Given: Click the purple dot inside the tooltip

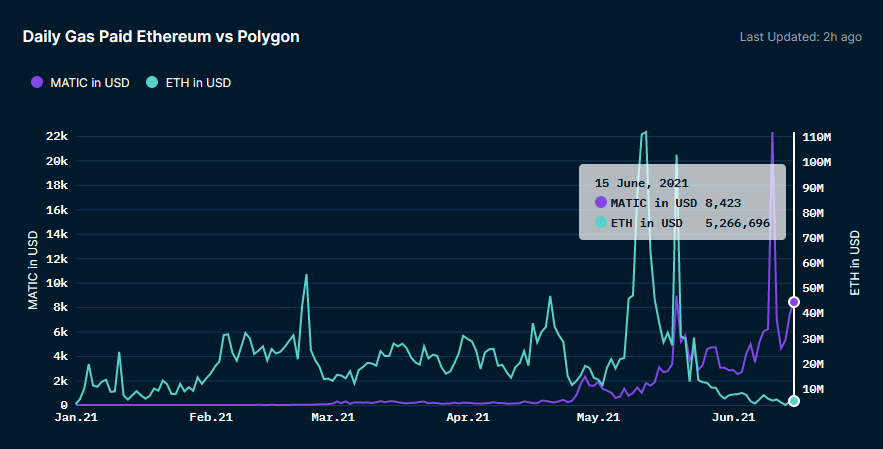Looking at the screenshot, I should click(601, 203).
